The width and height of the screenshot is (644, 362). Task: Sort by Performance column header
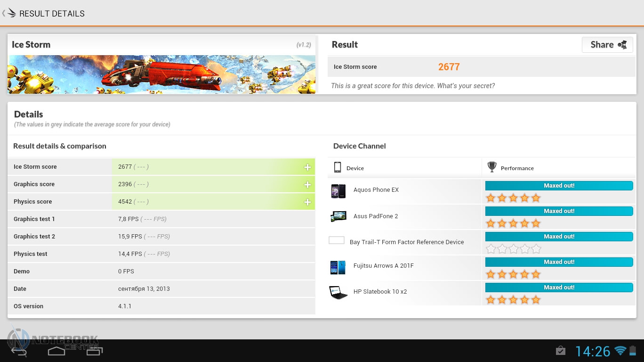point(516,168)
